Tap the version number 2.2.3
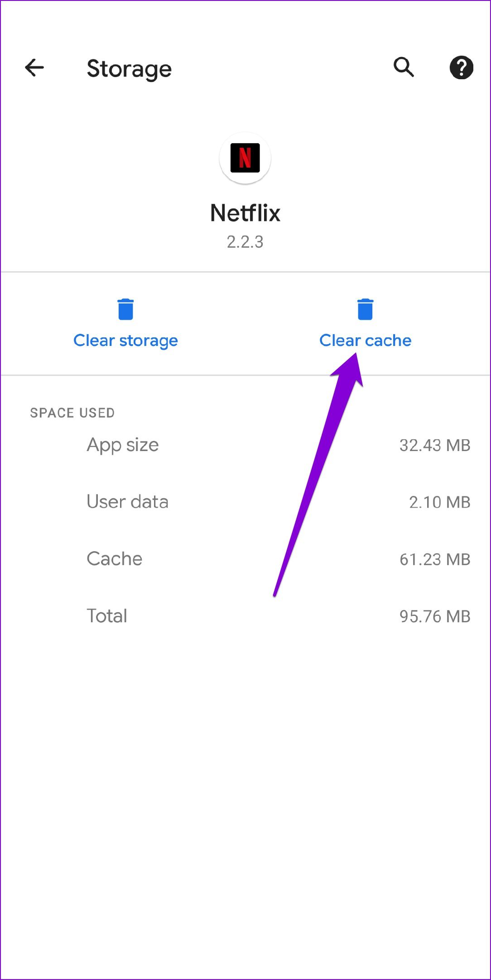 (x=245, y=242)
